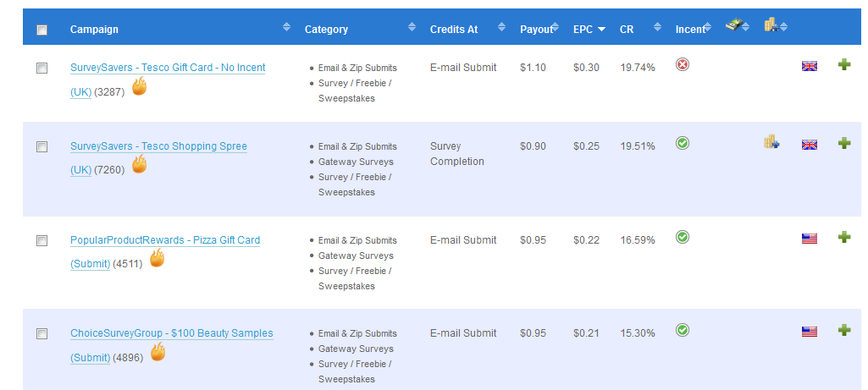Screen dimensions: 868x390
Task: Click sort arrows beside cash icon column
Action: click(746, 26)
